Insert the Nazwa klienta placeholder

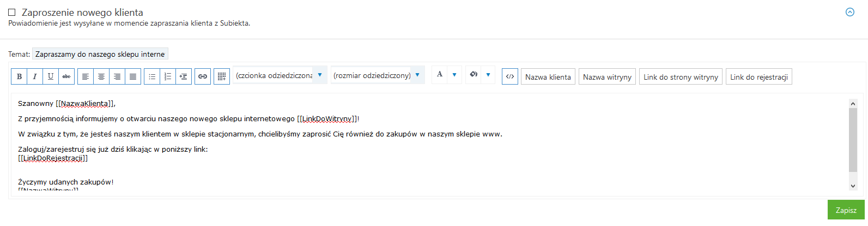coord(548,77)
